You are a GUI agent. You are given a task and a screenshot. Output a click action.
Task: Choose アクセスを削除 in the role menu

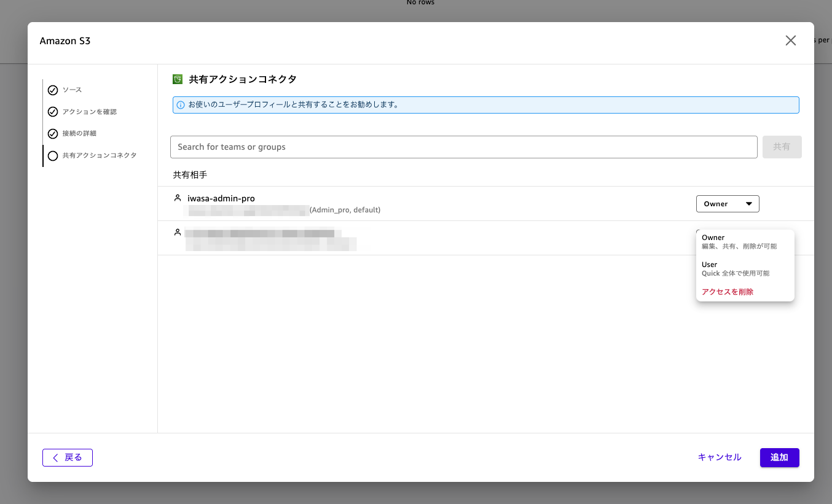pos(728,292)
